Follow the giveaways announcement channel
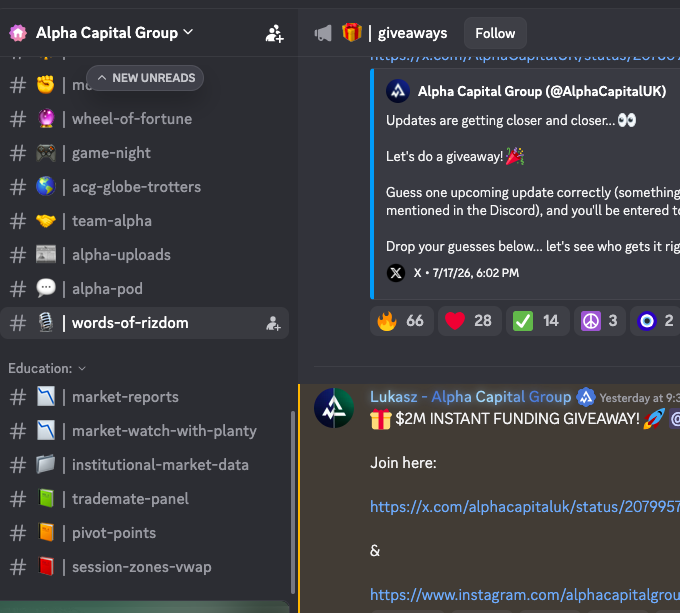Screen dimensions: 680x613 (495, 33)
